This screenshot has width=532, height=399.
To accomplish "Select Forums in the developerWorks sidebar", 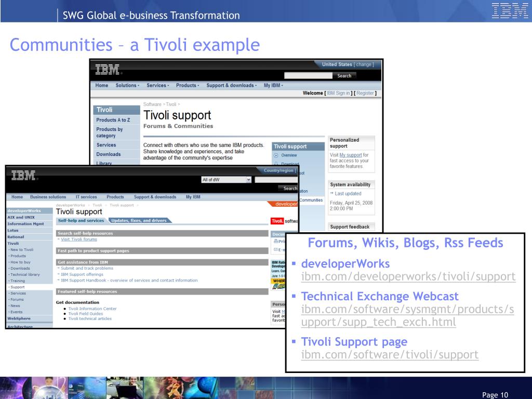I will (17, 300).
